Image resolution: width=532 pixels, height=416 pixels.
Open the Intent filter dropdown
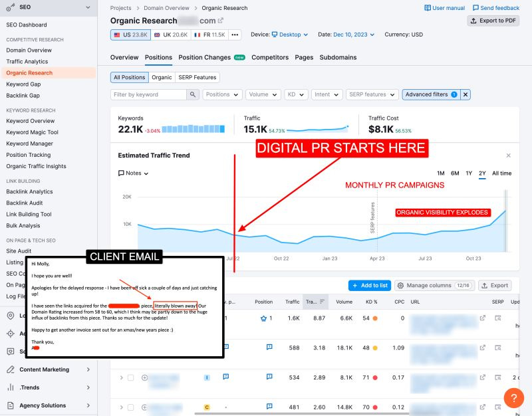pyautogui.click(x=327, y=94)
